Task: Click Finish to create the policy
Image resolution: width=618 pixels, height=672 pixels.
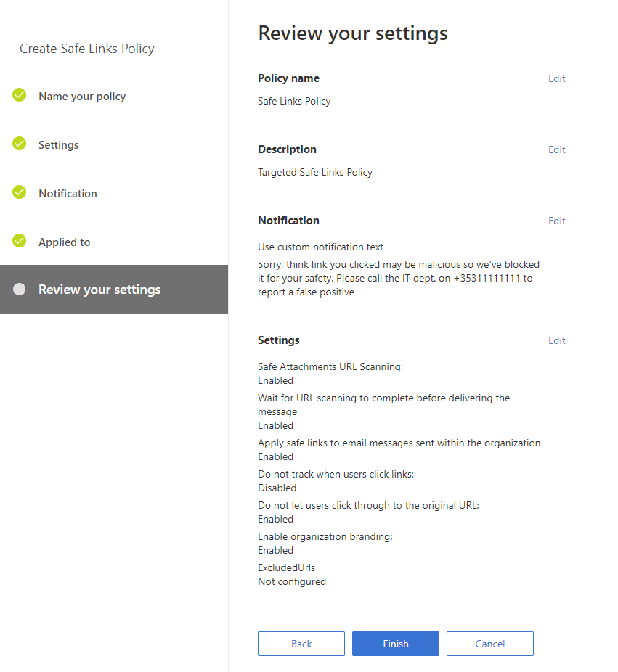Action: tap(396, 644)
